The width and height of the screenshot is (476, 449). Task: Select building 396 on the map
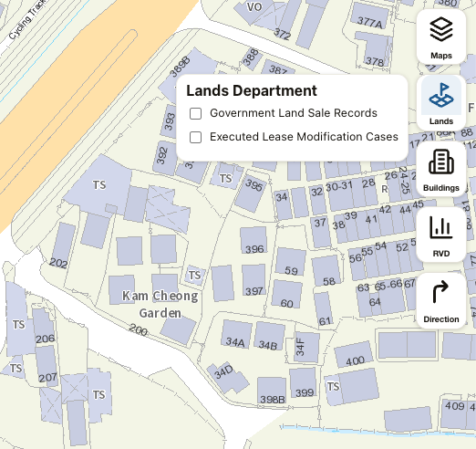(x=254, y=240)
